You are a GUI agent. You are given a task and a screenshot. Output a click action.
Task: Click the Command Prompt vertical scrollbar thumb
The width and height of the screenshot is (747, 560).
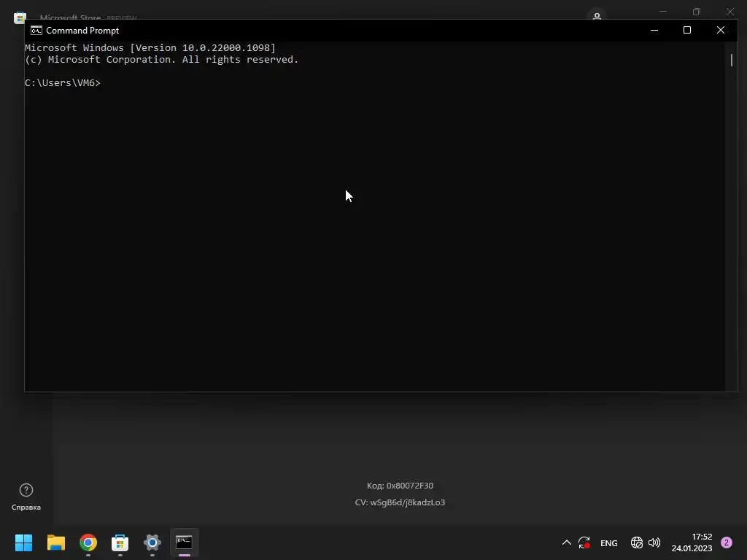[731, 60]
